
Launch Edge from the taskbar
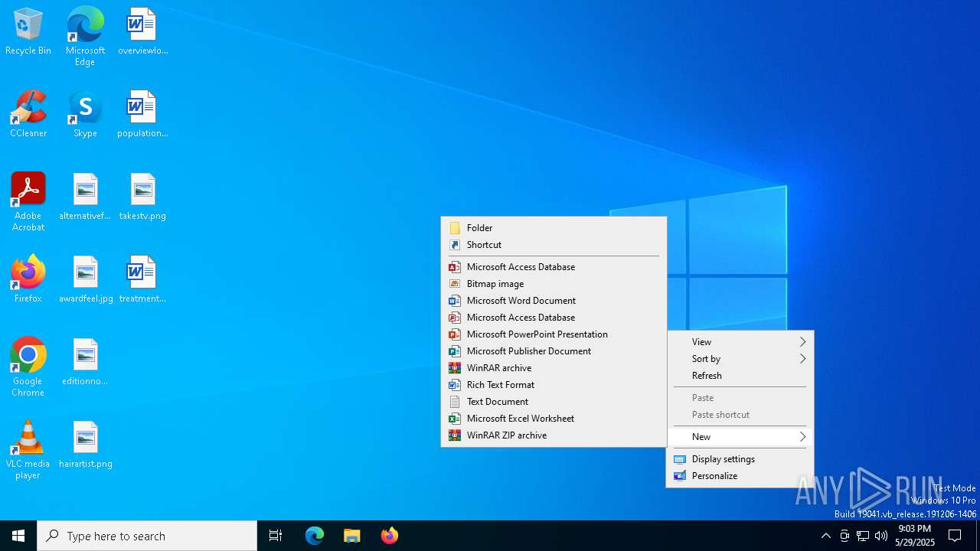point(315,536)
